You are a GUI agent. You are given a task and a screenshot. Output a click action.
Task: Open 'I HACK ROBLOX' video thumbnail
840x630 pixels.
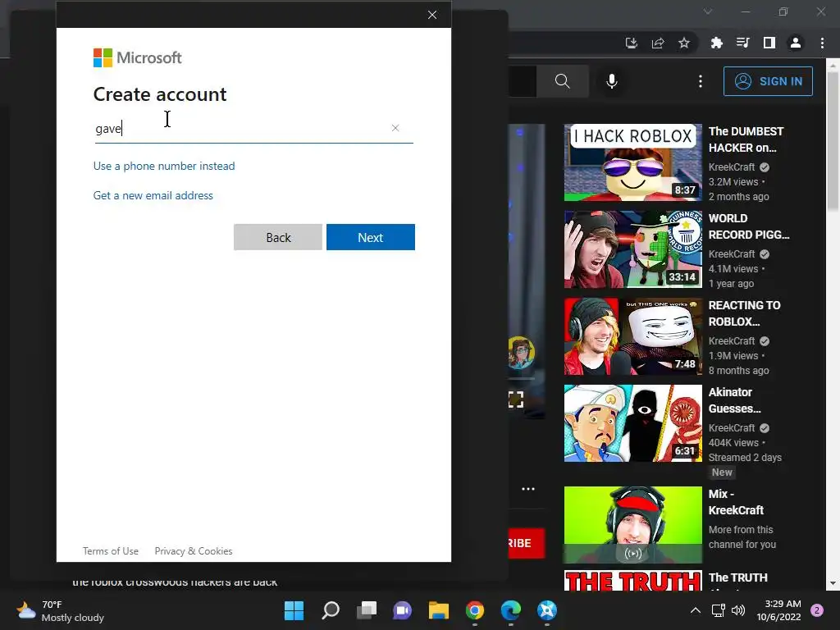(632, 162)
